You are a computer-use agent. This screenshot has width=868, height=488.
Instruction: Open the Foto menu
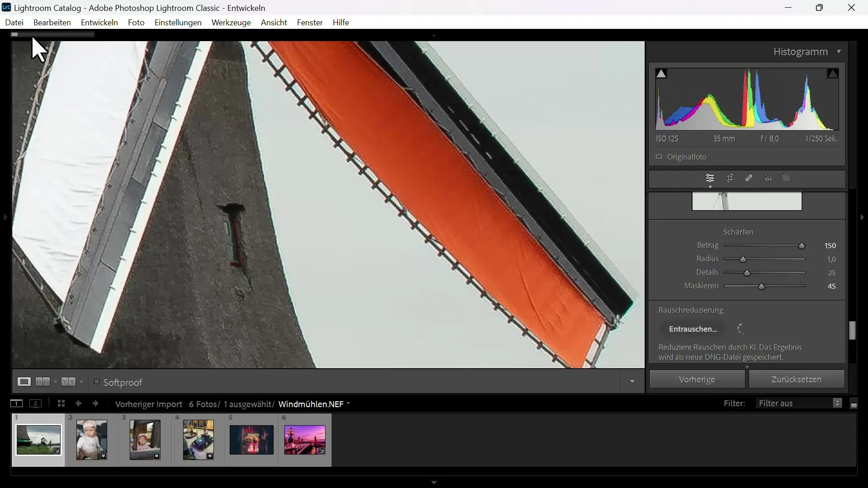[136, 23]
